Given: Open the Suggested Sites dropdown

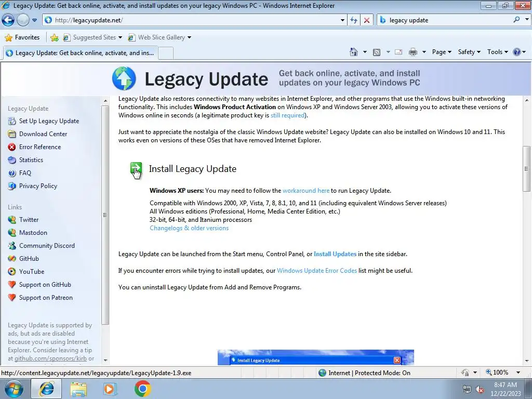Looking at the screenshot, I should [120, 37].
